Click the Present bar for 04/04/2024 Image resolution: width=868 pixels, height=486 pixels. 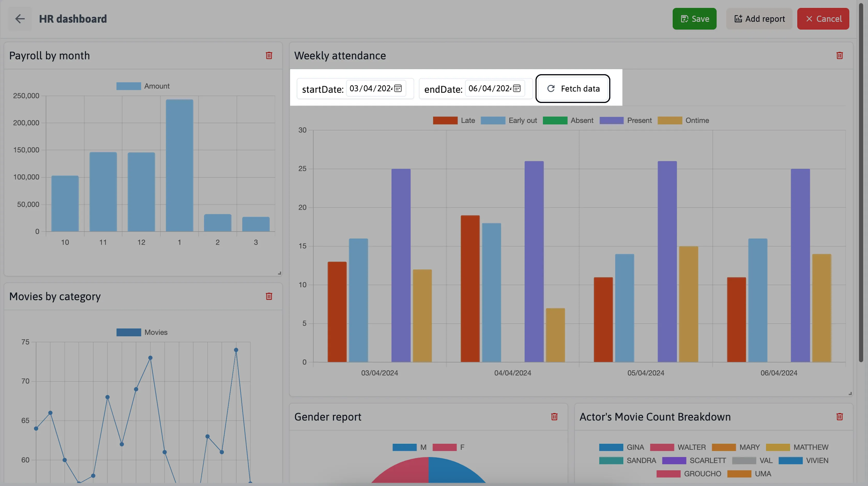534,262
